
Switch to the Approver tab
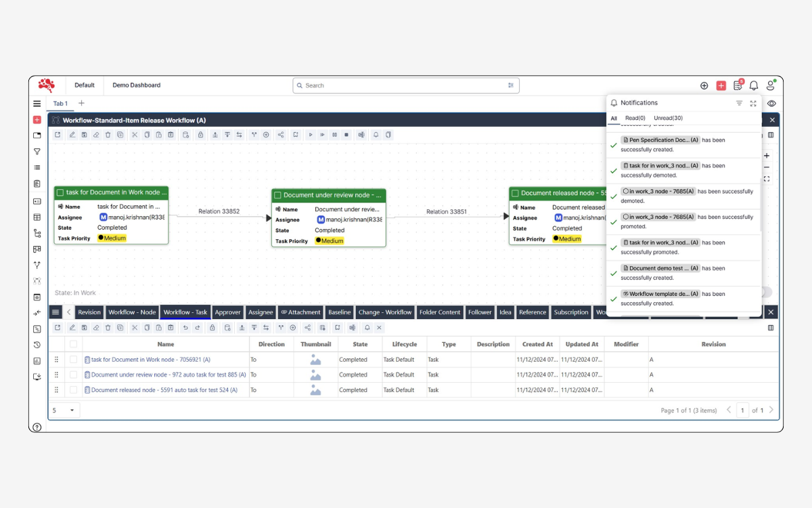227,312
